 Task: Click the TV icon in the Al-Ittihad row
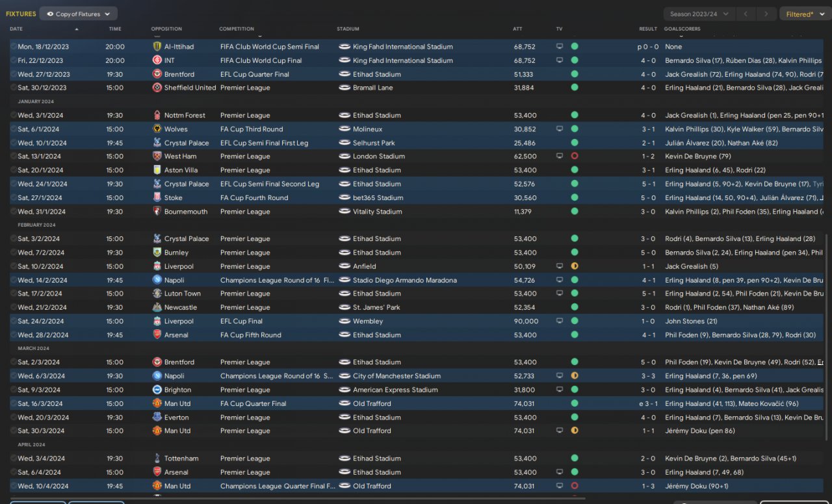point(559,47)
